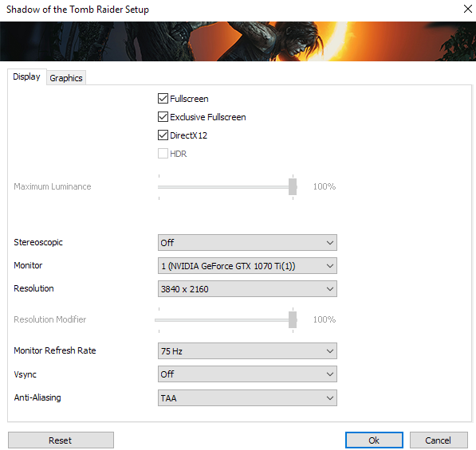Click the greyed-out HDR checkbox
476x450 pixels.
(x=163, y=154)
